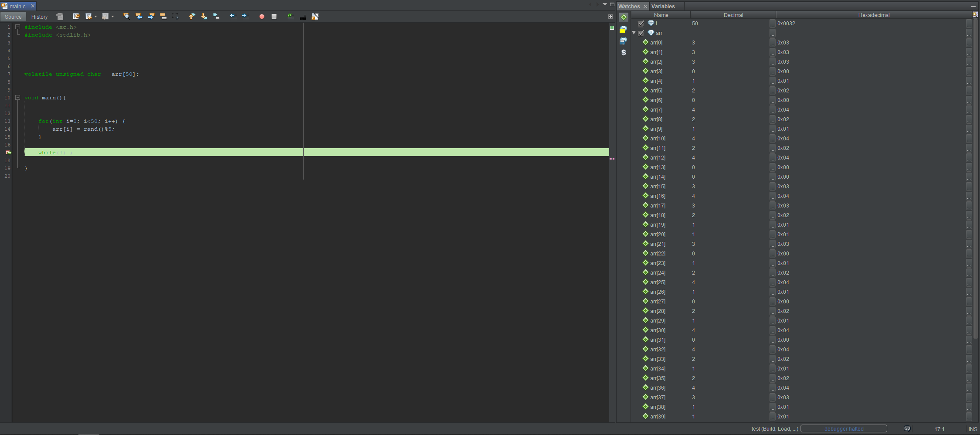The image size is (980, 435).
Task: Uncheck the checkbox next to arr watch
Action: (641, 33)
